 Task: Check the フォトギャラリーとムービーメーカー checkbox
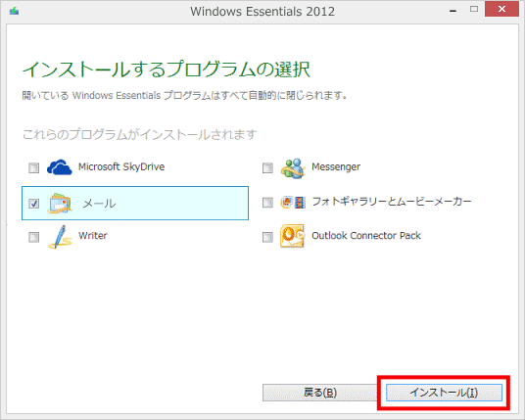click(x=267, y=202)
